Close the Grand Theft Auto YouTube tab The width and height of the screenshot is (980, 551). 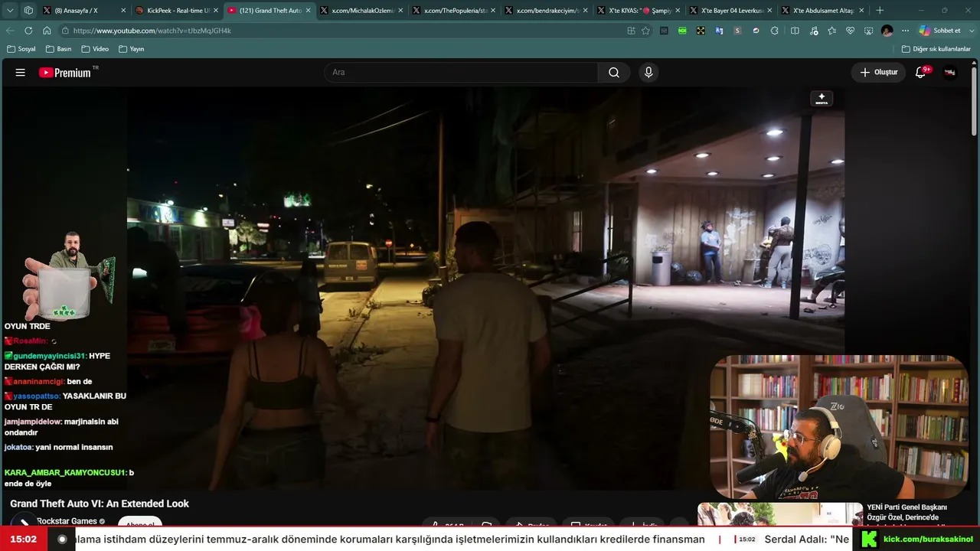(308, 11)
